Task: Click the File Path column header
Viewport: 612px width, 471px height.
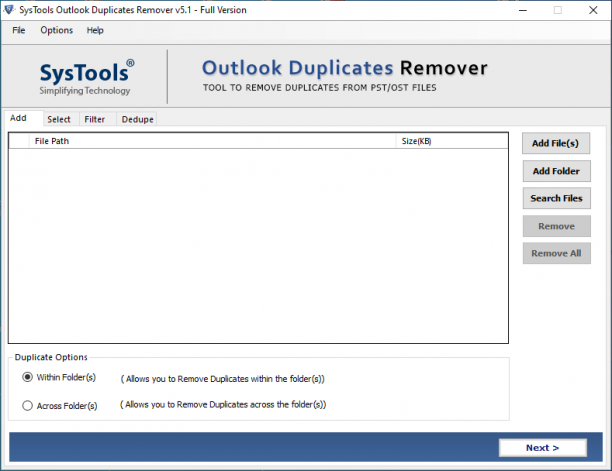Action: [212, 141]
